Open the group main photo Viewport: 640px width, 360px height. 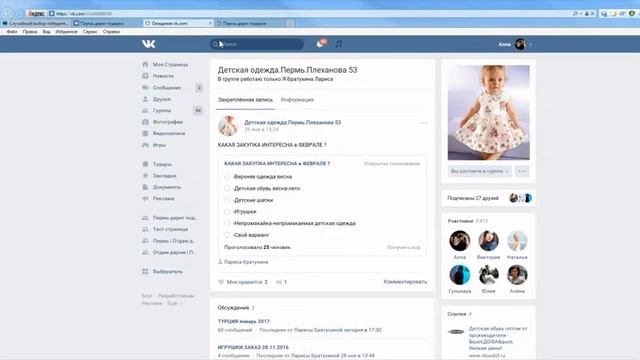[489, 113]
